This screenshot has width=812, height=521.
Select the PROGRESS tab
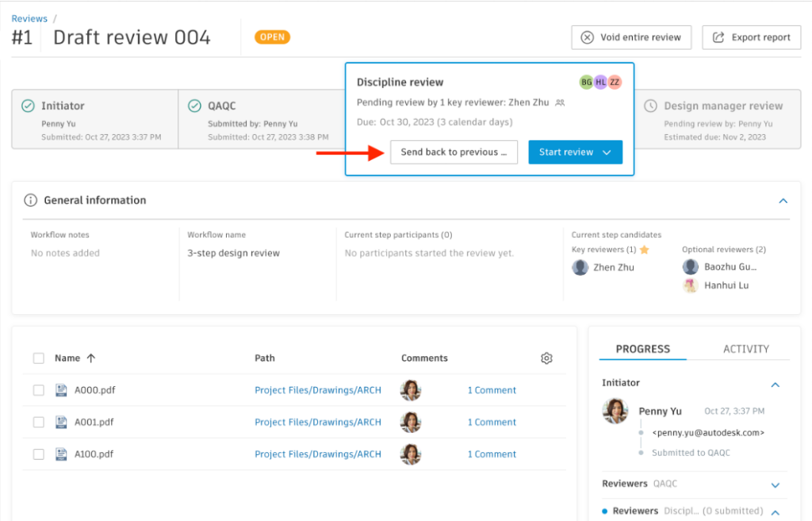tap(642, 349)
